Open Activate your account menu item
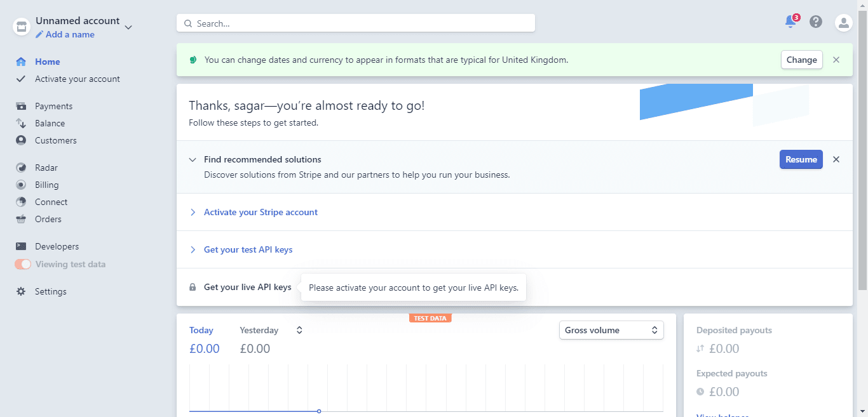868x417 pixels. 78,79
